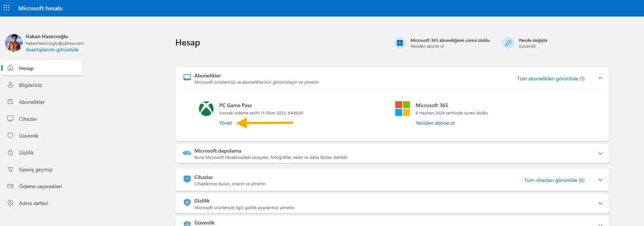The height and width of the screenshot is (226, 644).
Task: Click the Xbox PC Game Pass logo
Action: click(206, 109)
